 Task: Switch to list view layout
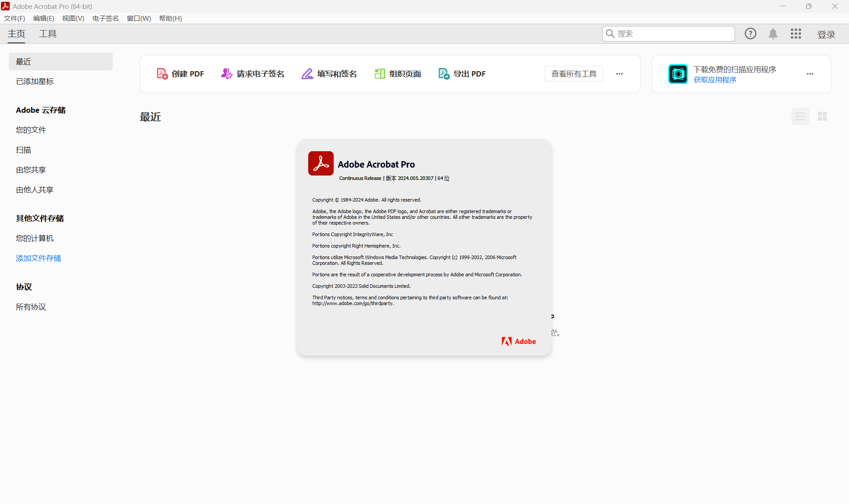(800, 116)
